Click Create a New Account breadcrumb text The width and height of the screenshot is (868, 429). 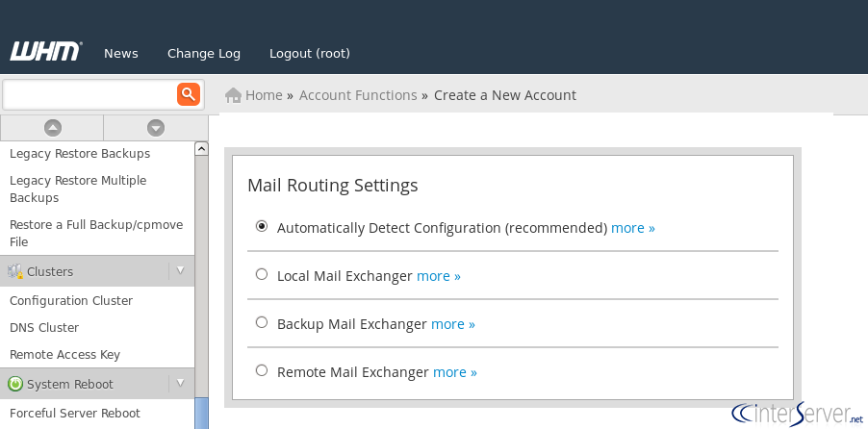[x=505, y=95]
